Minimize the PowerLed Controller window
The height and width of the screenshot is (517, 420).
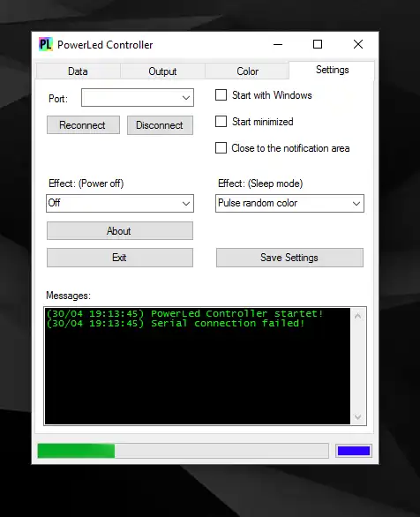278,44
